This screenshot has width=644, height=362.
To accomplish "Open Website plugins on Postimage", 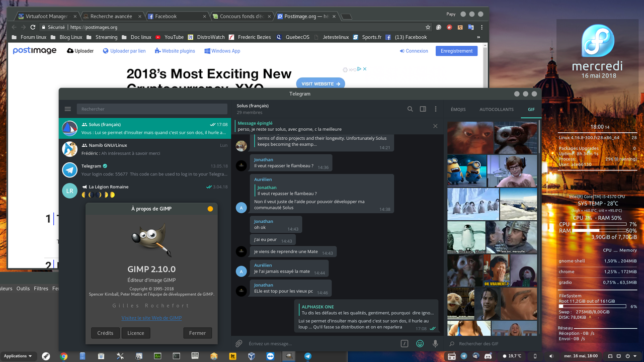I will pyautogui.click(x=175, y=51).
